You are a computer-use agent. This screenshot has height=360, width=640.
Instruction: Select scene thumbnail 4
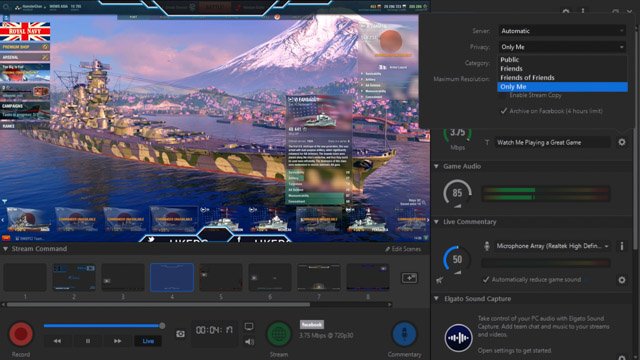point(172,277)
